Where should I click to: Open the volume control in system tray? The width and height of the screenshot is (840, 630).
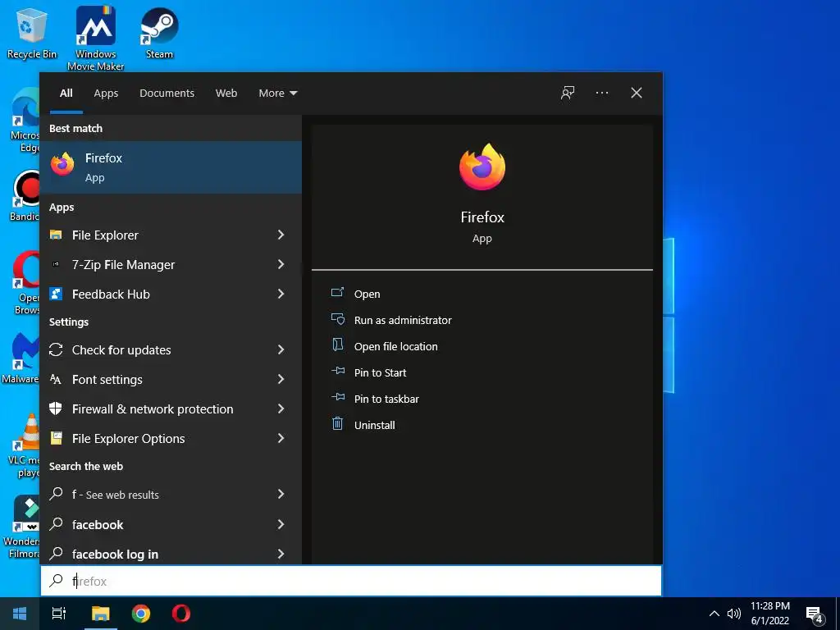pyautogui.click(x=734, y=614)
